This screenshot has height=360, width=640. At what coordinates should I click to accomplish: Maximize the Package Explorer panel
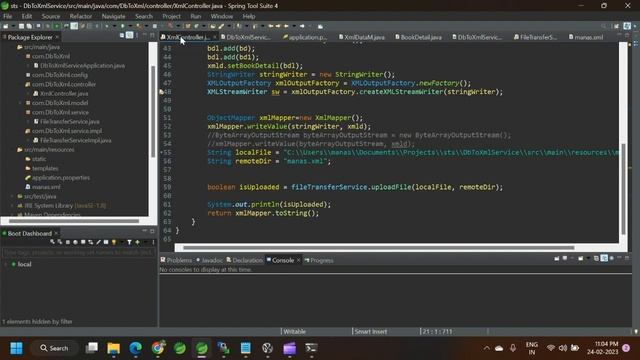[152, 36]
